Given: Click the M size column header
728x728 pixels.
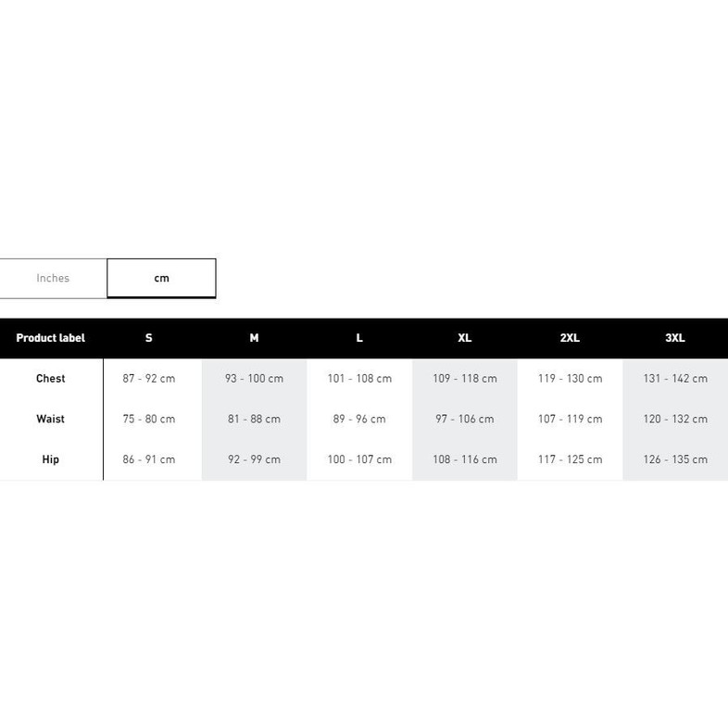Looking at the screenshot, I should (254, 338).
